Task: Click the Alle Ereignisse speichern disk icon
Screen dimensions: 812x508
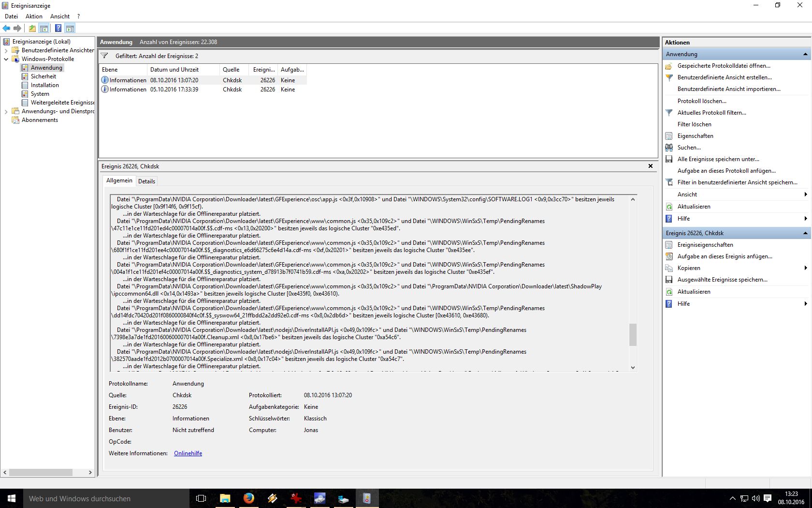Action: [x=669, y=159]
